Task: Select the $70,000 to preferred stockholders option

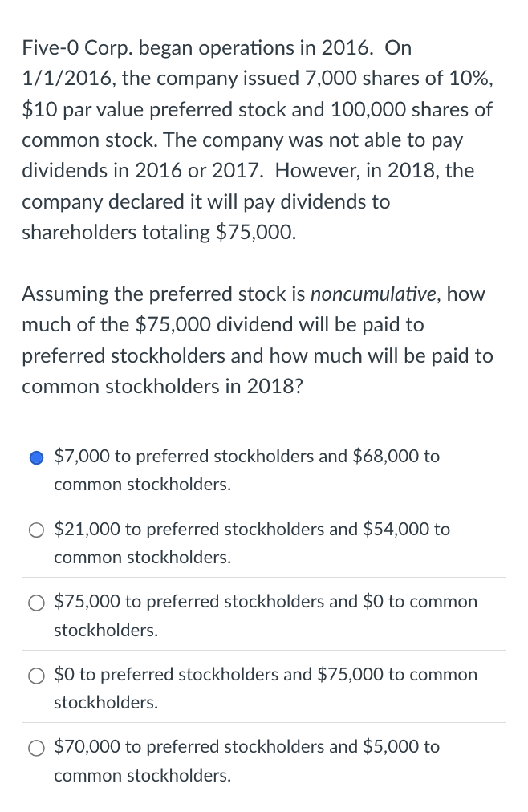Action: pos(36,748)
